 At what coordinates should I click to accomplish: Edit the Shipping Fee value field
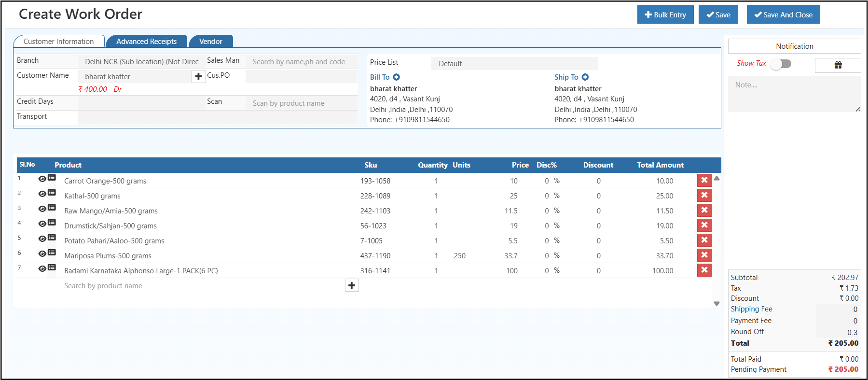838,309
